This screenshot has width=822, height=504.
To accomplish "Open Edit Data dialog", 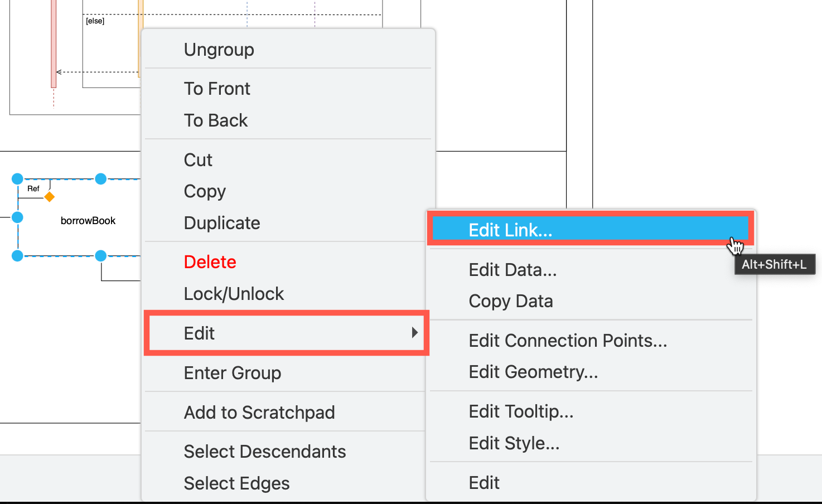I will pyautogui.click(x=512, y=269).
